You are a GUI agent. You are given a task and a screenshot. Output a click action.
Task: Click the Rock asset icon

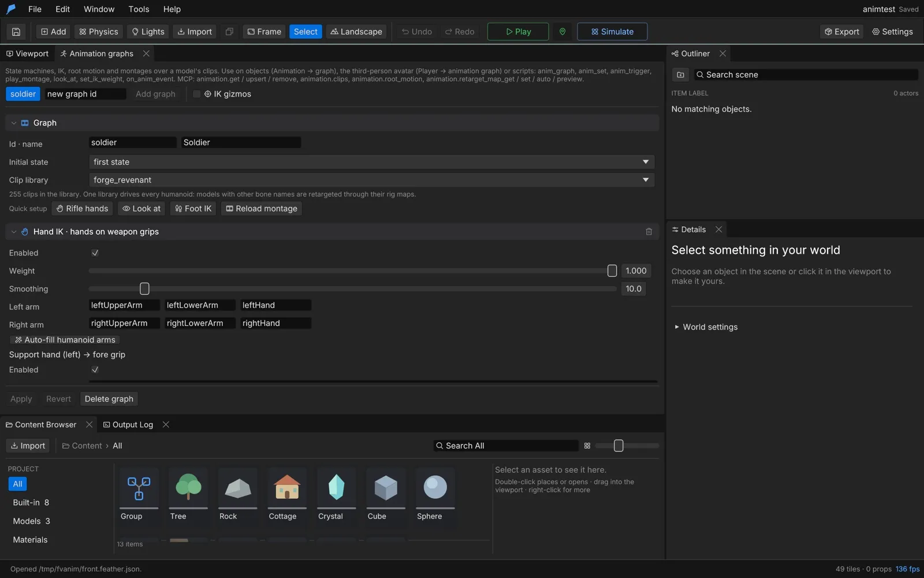(238, 487)
